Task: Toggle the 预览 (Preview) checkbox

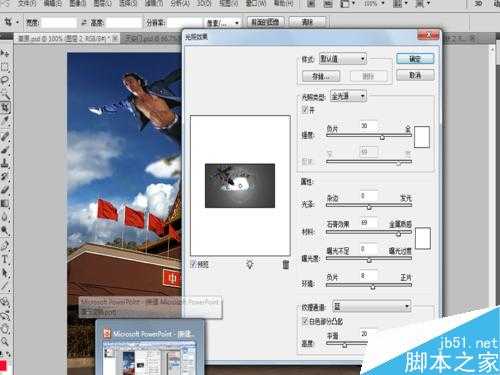Action: (193, 264)
